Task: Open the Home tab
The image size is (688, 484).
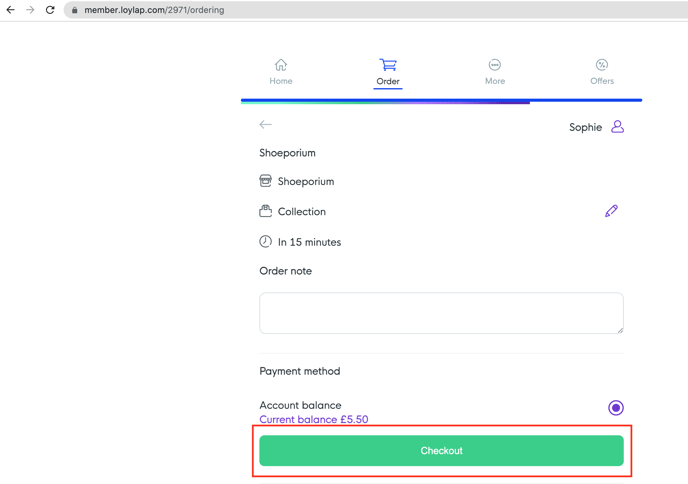Action: (x=281, y=71)
